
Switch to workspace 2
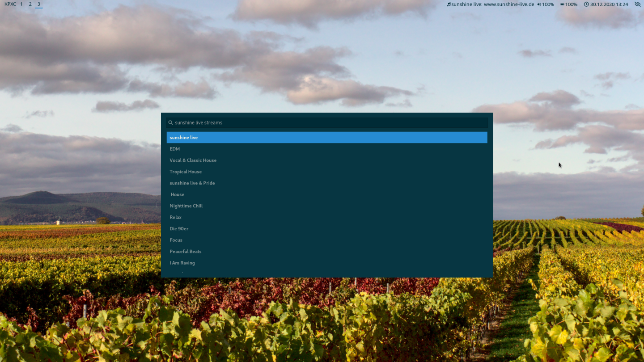pos(30,4)
